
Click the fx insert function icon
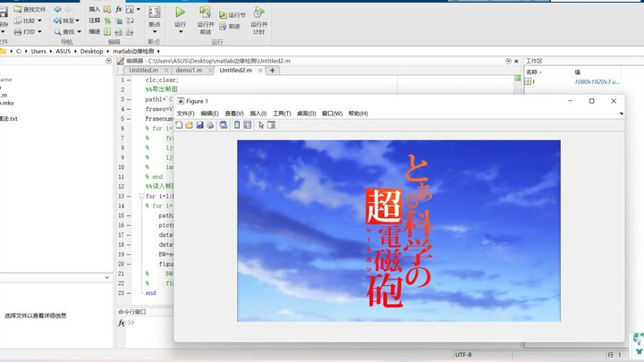(x=119, y=9)
